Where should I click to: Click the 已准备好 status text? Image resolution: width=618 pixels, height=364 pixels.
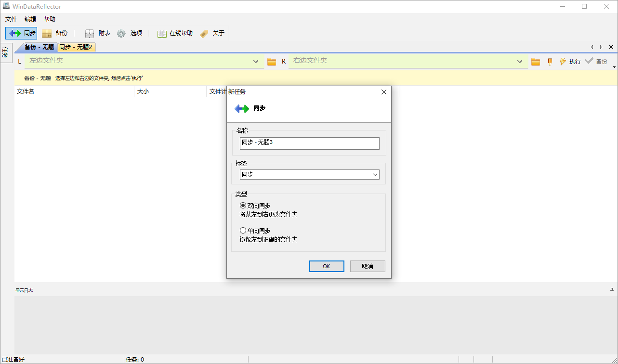tap(13, 360)
